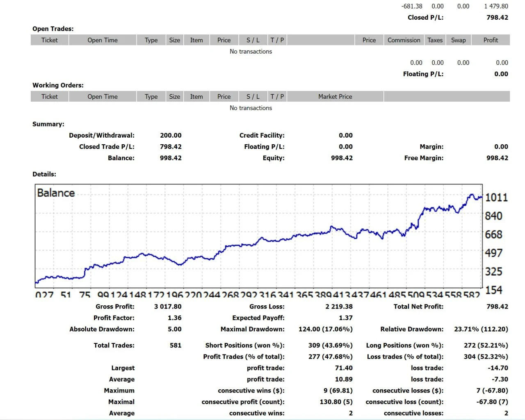Select the Market Price column header
The height and width of the screenshot is (420, 525).
335,97
